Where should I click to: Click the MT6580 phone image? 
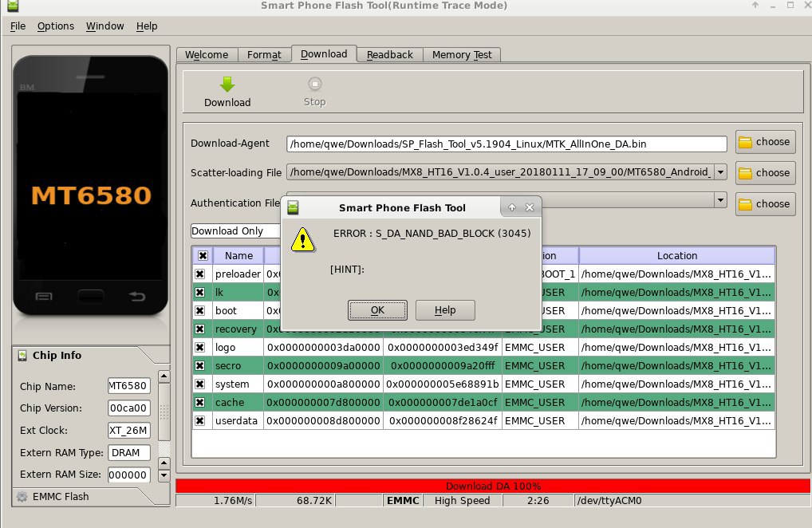point(91,187)
